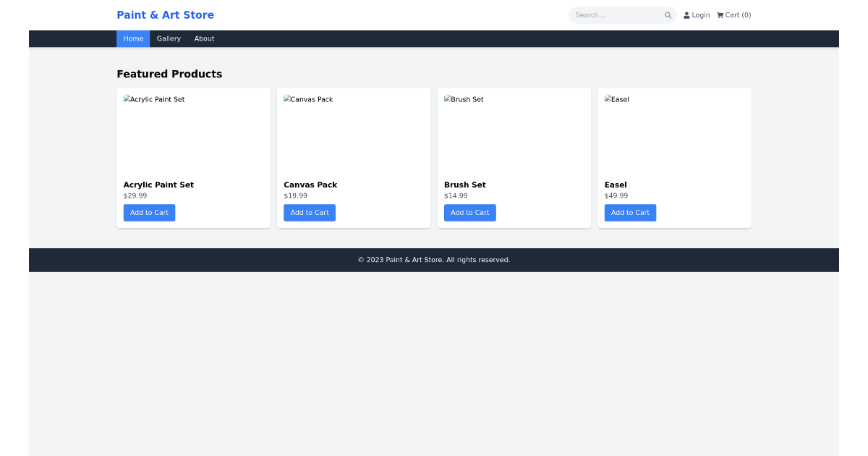Click the search magnifier icon

[x=668, y=14]
